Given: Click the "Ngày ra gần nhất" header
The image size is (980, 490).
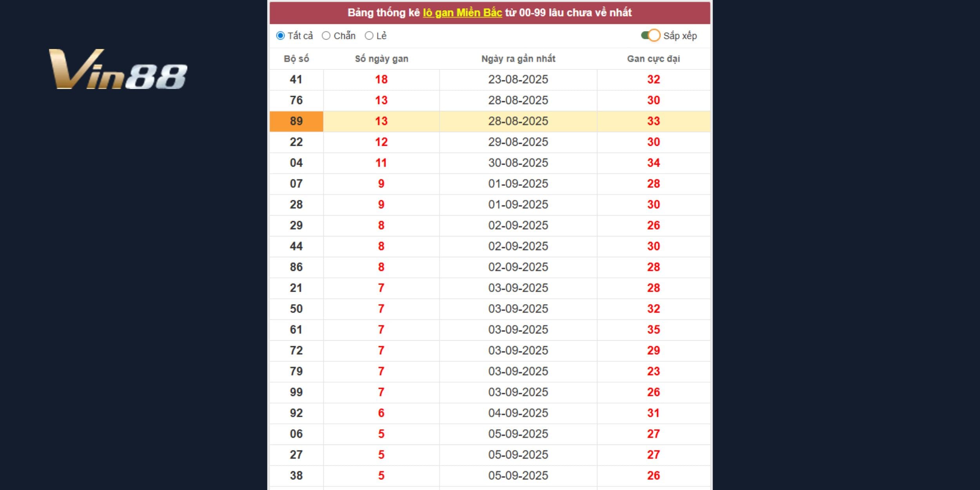Looking at the screenshot, I should (518, 59).
